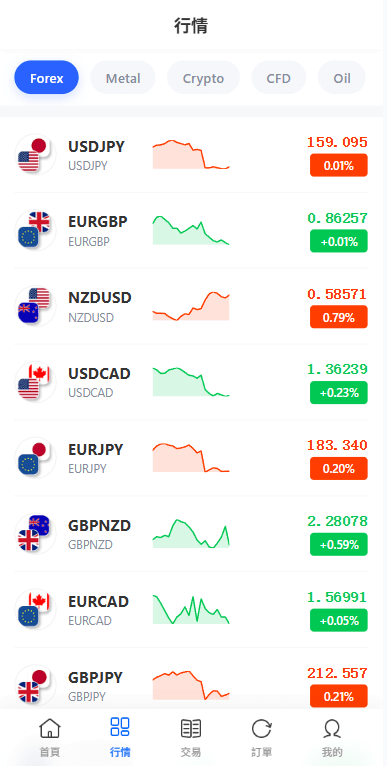Screen dimensions: 387x766
Task: Open the EURCAD sparkline chart
Action: pyautogui.click(x=191, y=609)
